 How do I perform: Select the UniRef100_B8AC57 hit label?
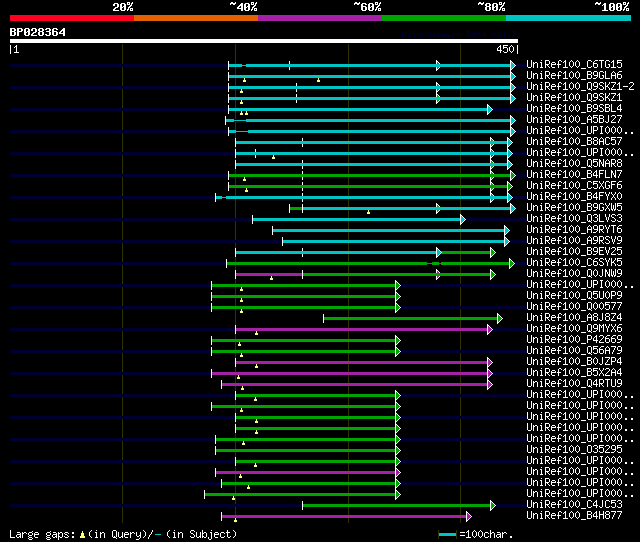coord(574,142)
